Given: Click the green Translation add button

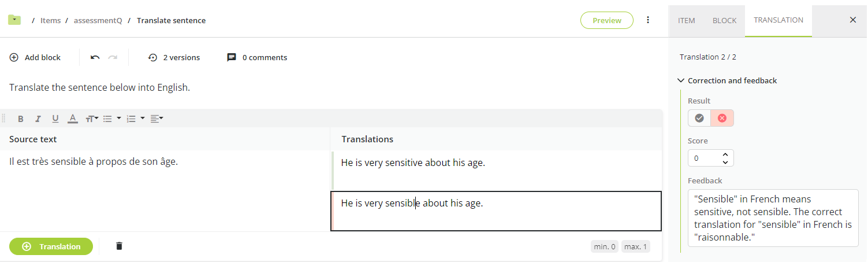Looking at the screenshot, I should [51, 246].
